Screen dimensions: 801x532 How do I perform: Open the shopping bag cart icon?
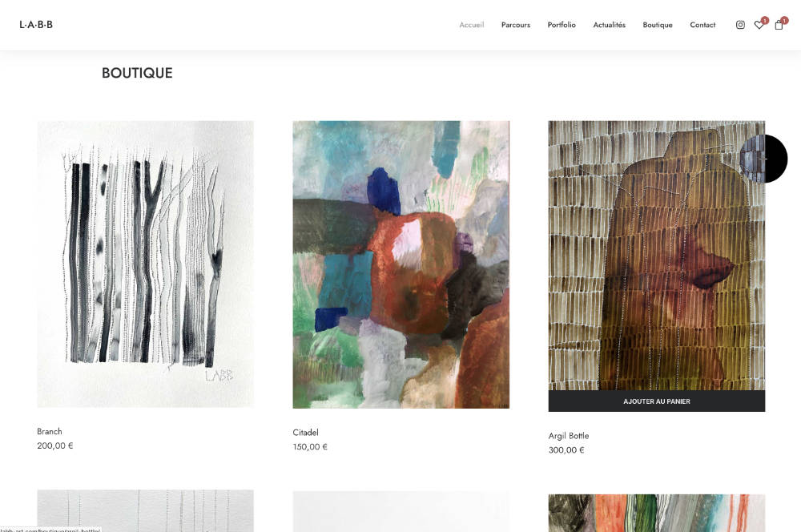(x=779, y=25)
